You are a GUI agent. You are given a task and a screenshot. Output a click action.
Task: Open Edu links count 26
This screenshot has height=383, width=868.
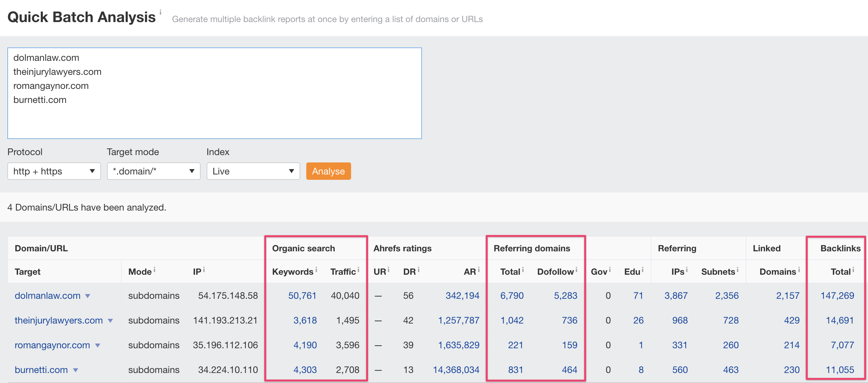(x=638, y=321)
